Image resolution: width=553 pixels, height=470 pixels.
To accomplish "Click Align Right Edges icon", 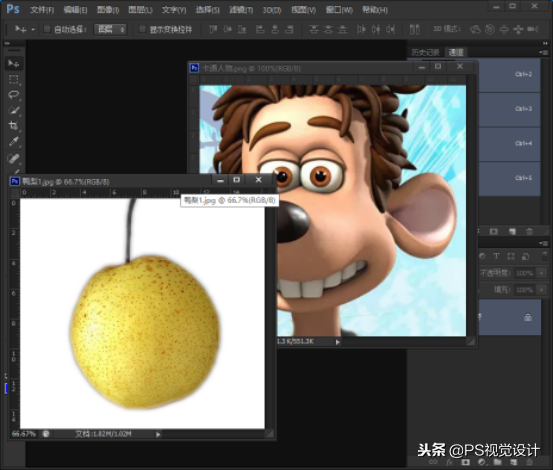I will pos(289,29).
